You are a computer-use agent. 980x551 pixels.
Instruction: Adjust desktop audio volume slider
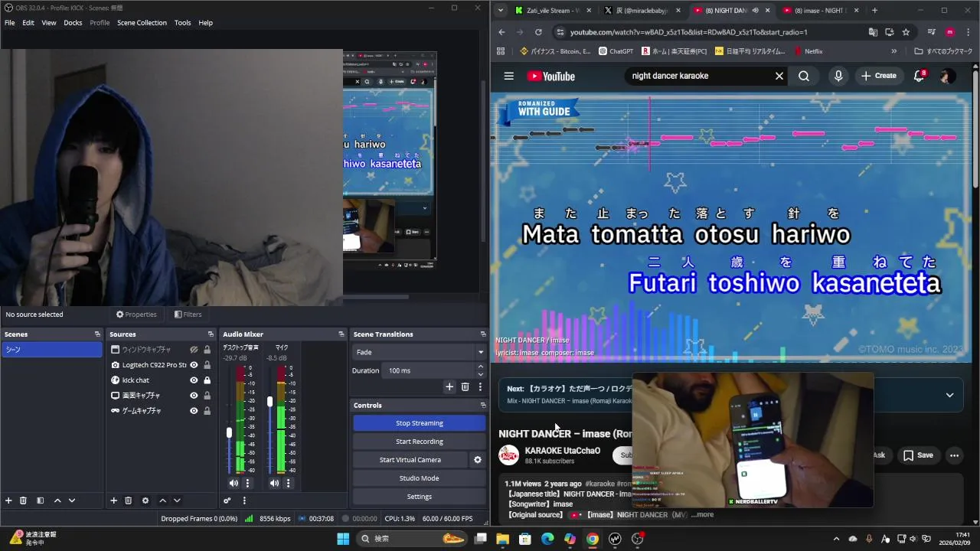[229, 433]
